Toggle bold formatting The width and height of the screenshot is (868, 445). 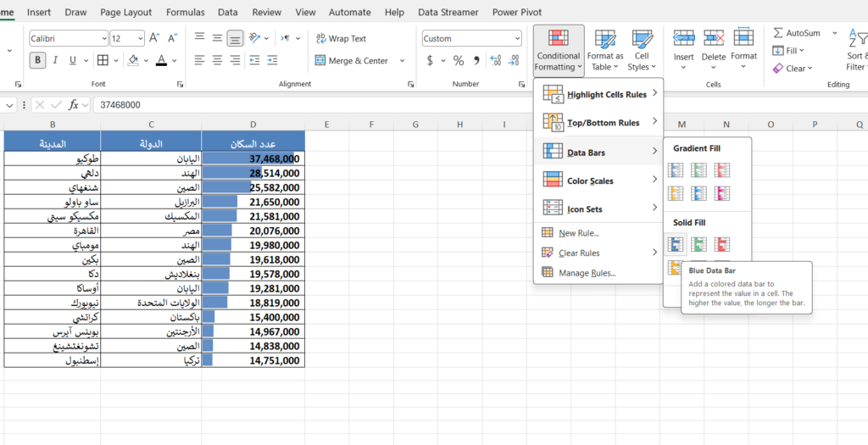37,60
